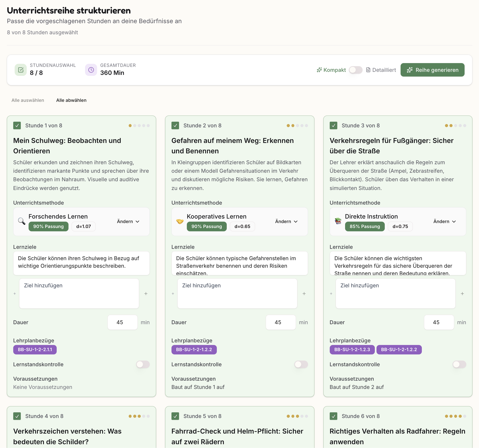Deselect the Stunde 5 von 8 checkbox

(x=175, y=416)
